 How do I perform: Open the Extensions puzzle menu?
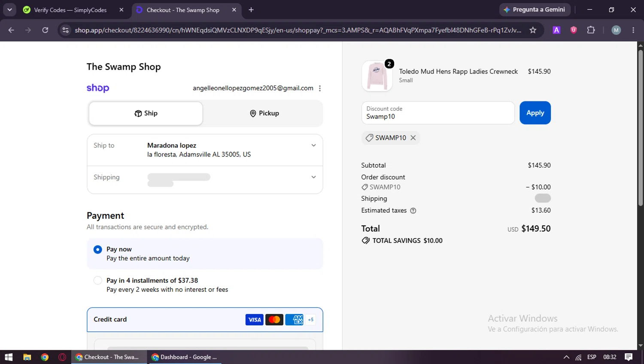591,30
